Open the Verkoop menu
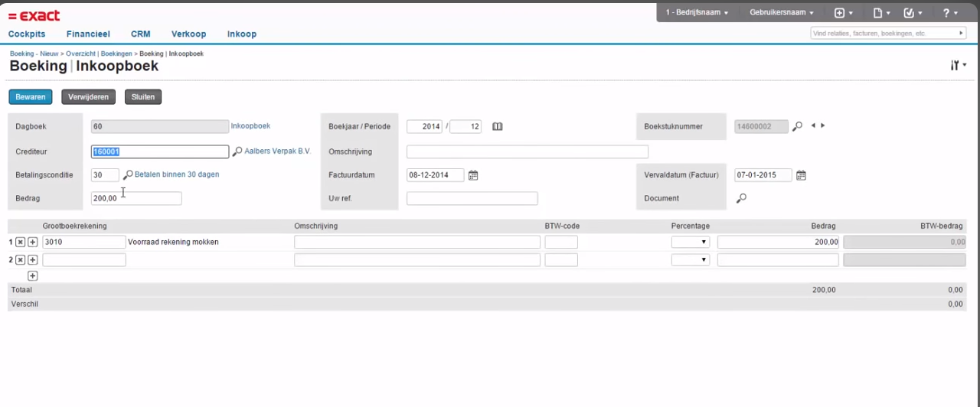This screenshot has height=407, width=980. tap(188, 34)
